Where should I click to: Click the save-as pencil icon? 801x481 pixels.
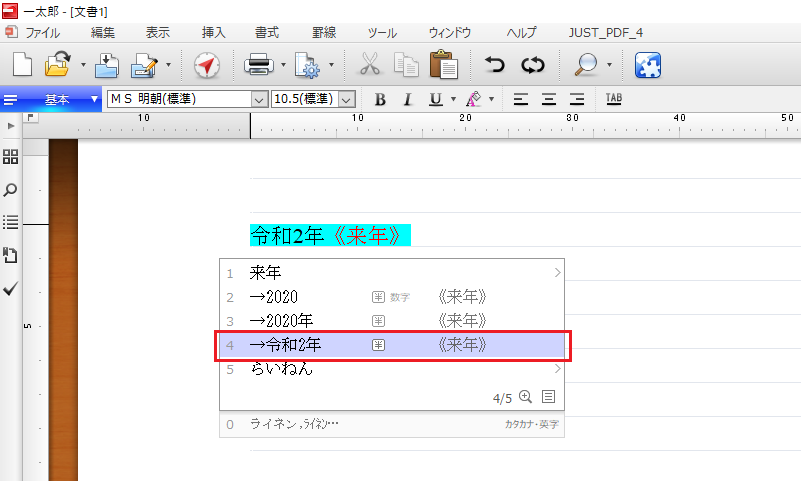click(144, 65)
